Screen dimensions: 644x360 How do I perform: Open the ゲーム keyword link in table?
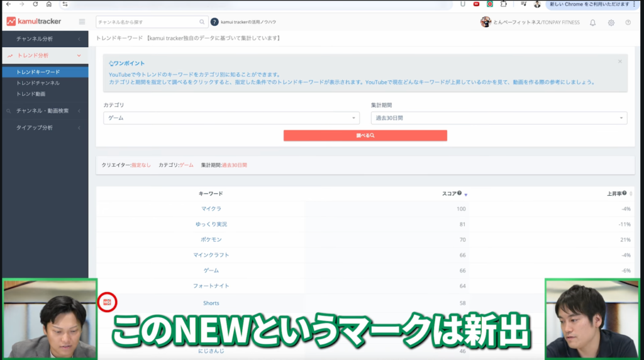point(211,271)
